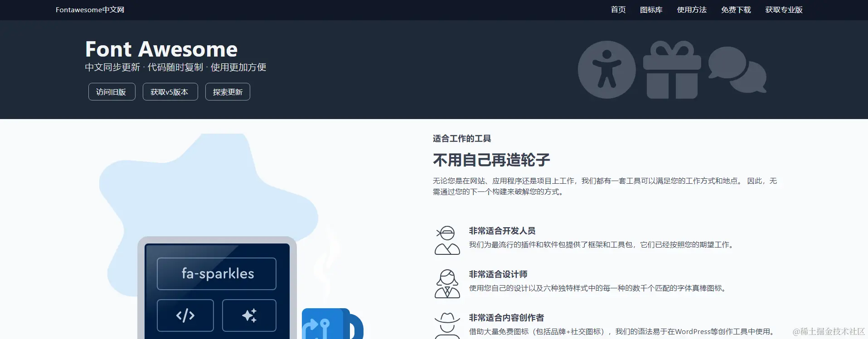The height and width of the screenshot is (339, 868).
Task: Click the 探索更新 button
Action: 228,92
